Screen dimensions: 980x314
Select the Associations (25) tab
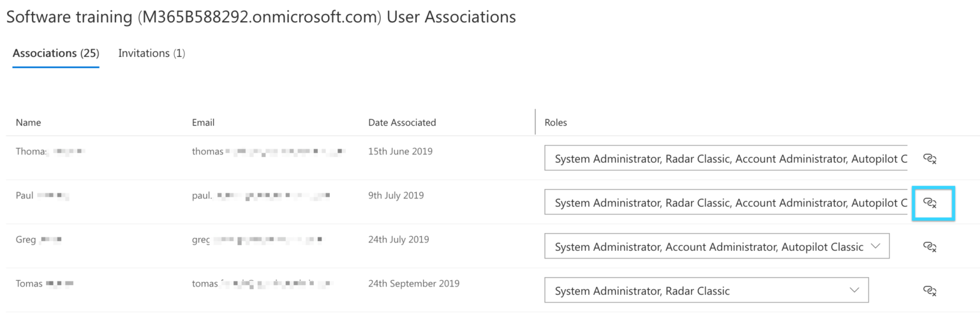(56, 54)
